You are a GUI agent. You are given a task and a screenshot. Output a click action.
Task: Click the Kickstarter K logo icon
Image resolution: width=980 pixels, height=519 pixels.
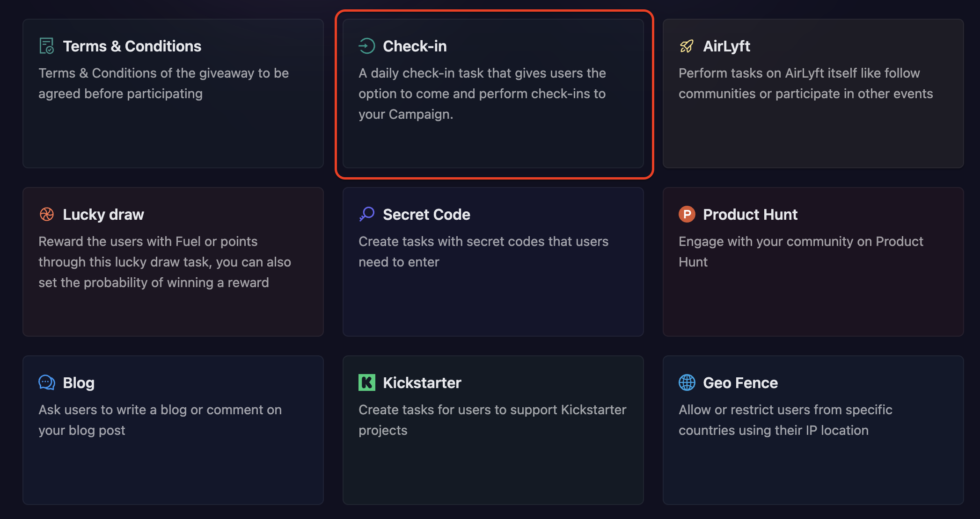tap(366, 382)
